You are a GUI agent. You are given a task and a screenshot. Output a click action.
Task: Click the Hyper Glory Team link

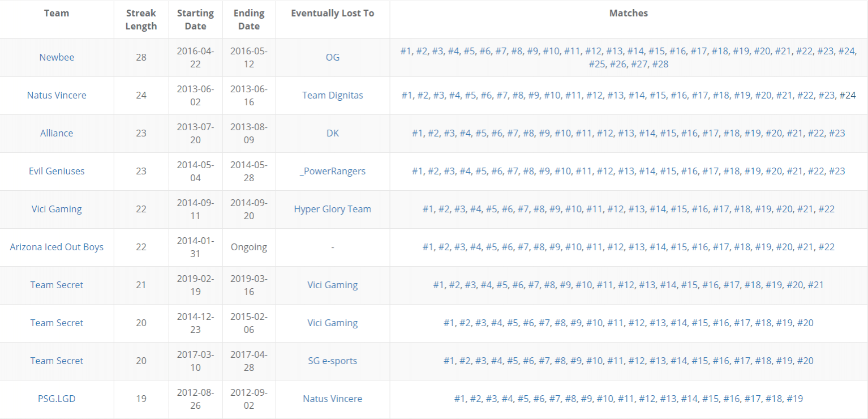(333, 209)
